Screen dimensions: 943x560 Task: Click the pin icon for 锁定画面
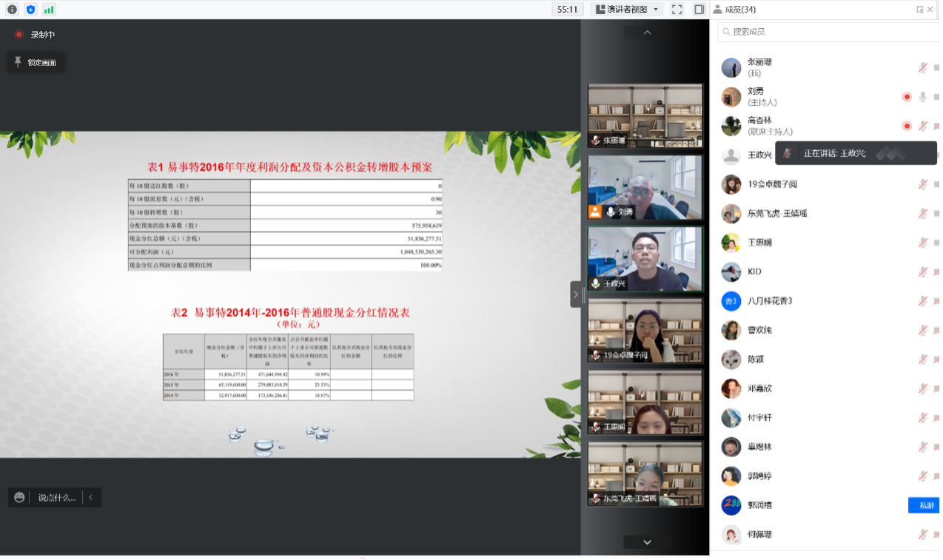pyautogui.click(x=18, y=63)
